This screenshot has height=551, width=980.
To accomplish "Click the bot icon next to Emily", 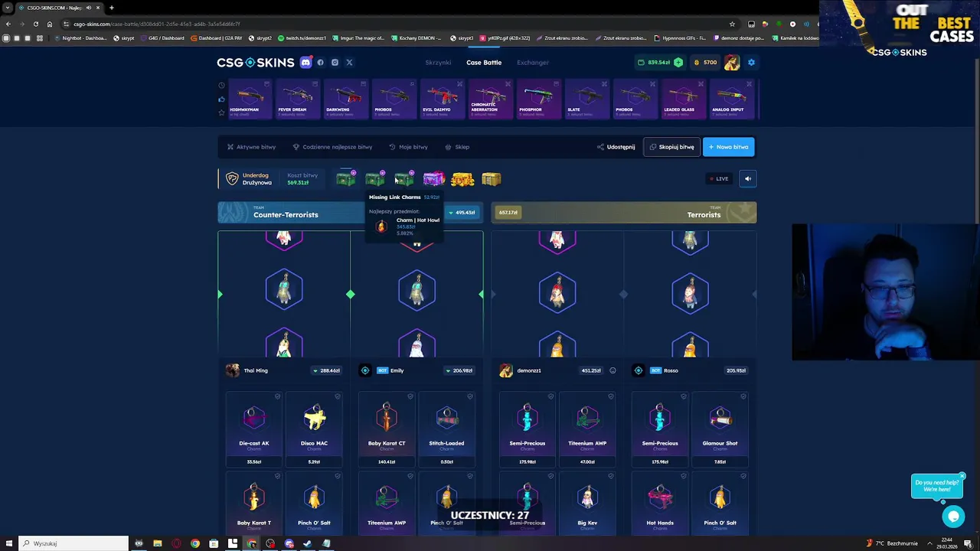I will tap(365, 370).
